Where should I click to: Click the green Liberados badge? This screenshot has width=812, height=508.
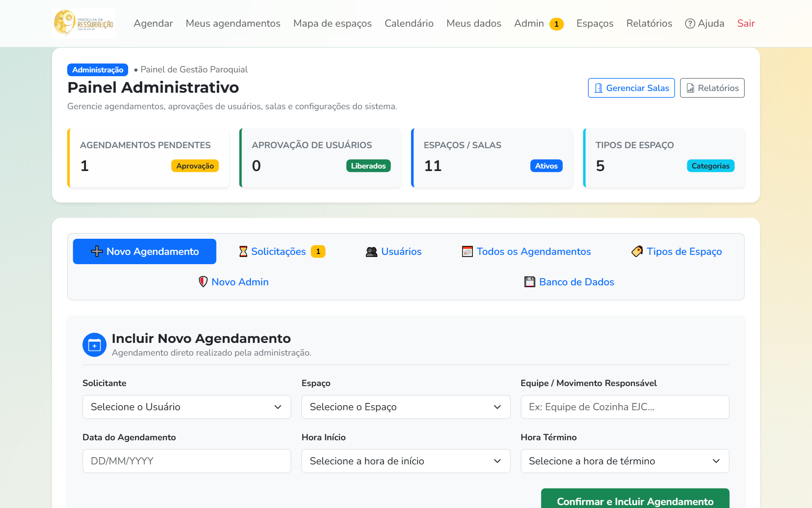coord(368,166)
